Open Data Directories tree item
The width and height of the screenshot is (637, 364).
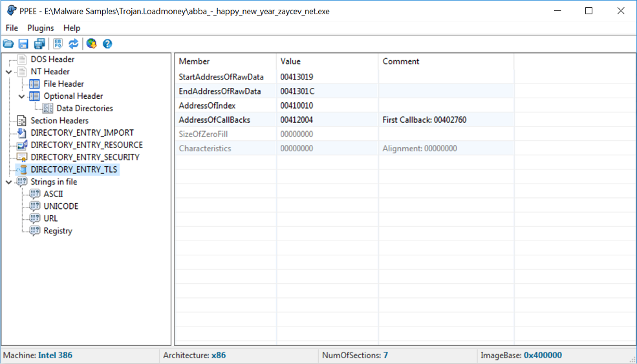(85, 108)
